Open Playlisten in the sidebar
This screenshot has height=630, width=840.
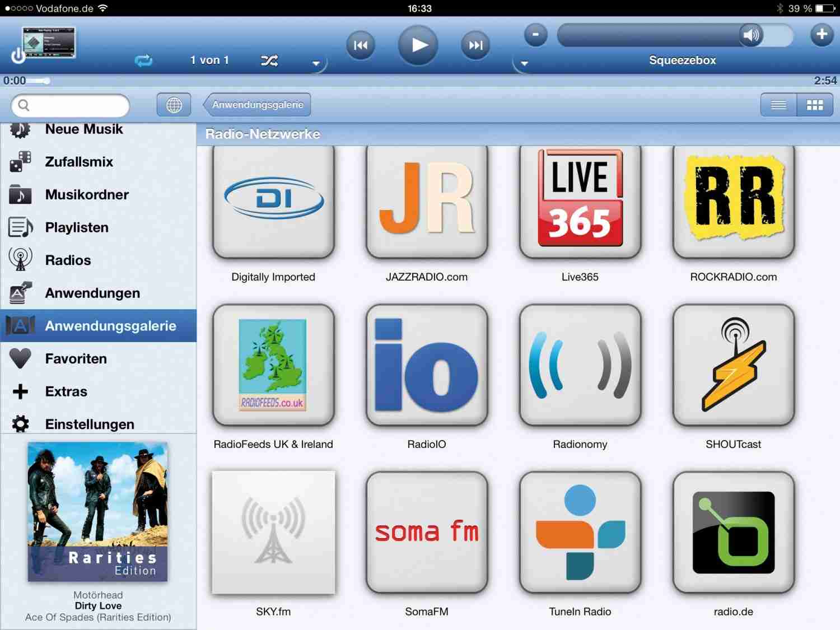(98, 227)
